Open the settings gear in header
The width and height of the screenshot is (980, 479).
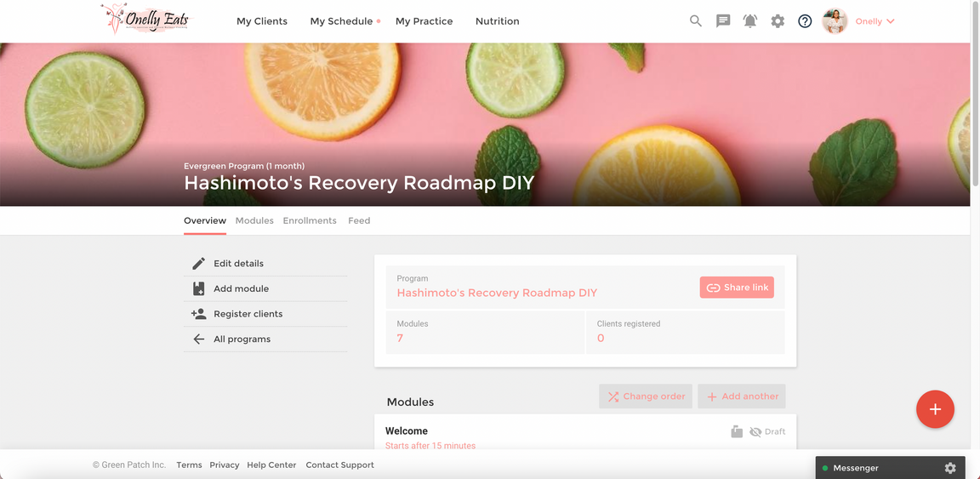tap(778, 21)
